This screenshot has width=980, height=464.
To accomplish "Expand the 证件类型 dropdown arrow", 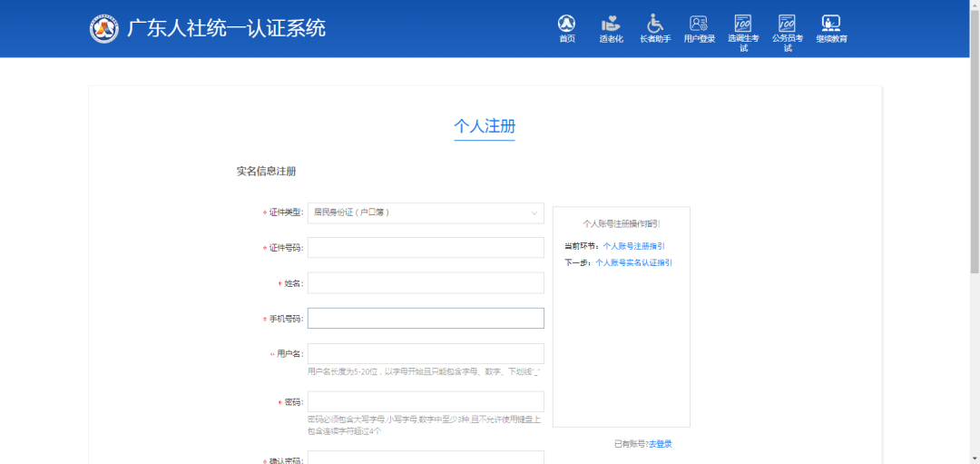I will point(534,213).
